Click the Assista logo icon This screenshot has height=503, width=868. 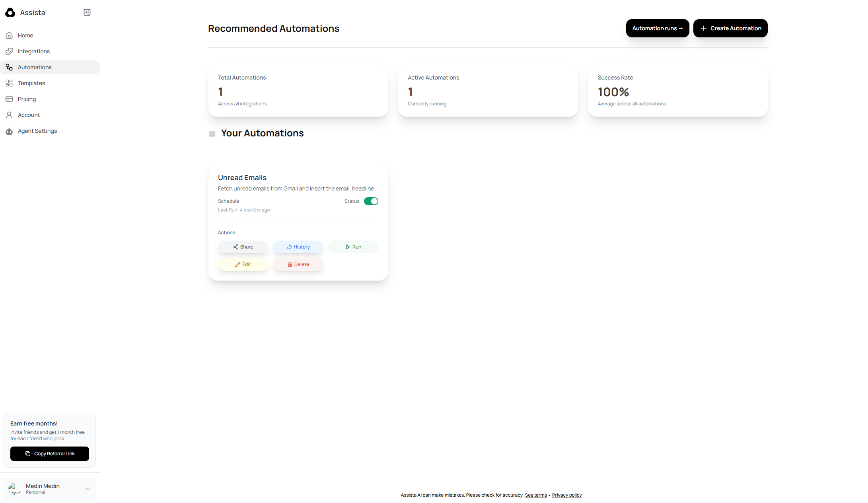10,13
